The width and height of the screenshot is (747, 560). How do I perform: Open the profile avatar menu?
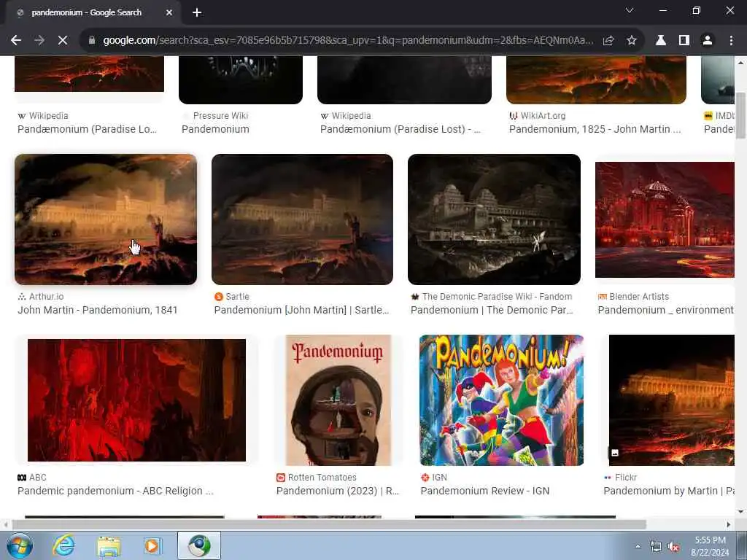click(708, 41)
